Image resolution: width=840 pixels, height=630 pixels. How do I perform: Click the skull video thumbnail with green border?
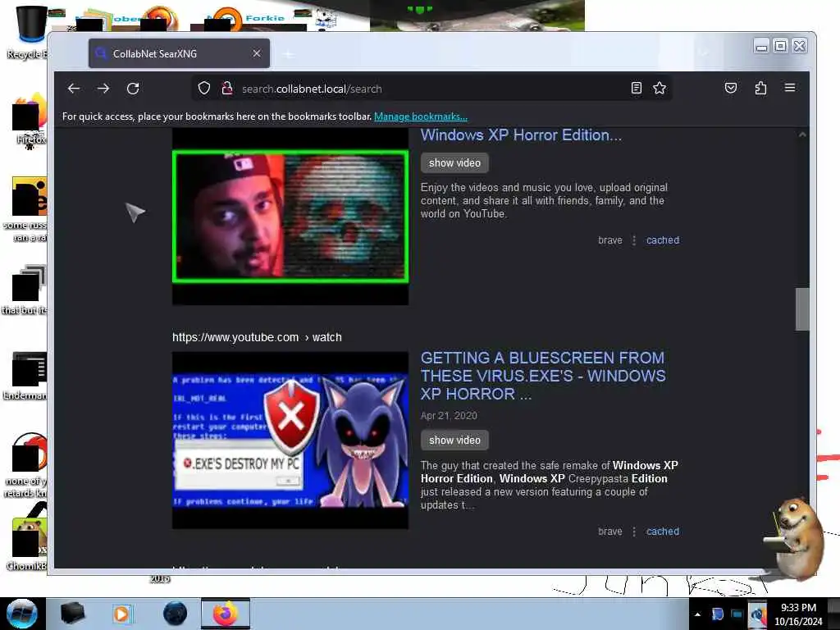point(290,217)
